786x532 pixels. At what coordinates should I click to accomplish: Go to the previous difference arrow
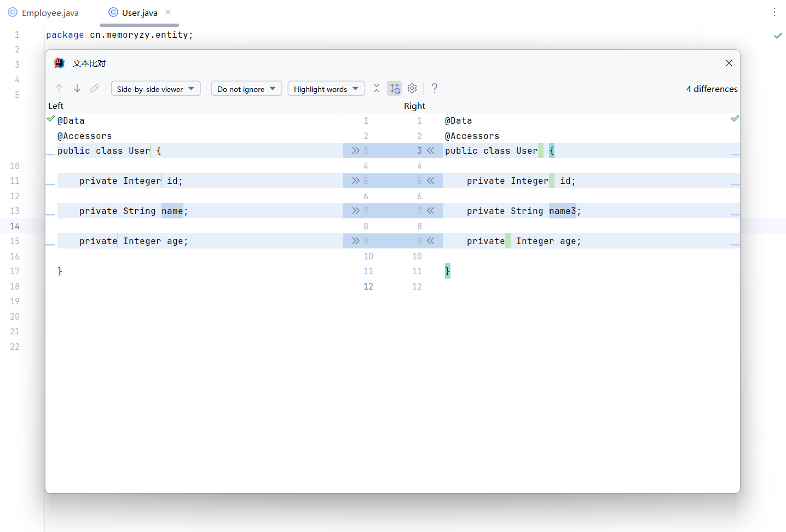point(59,88)
